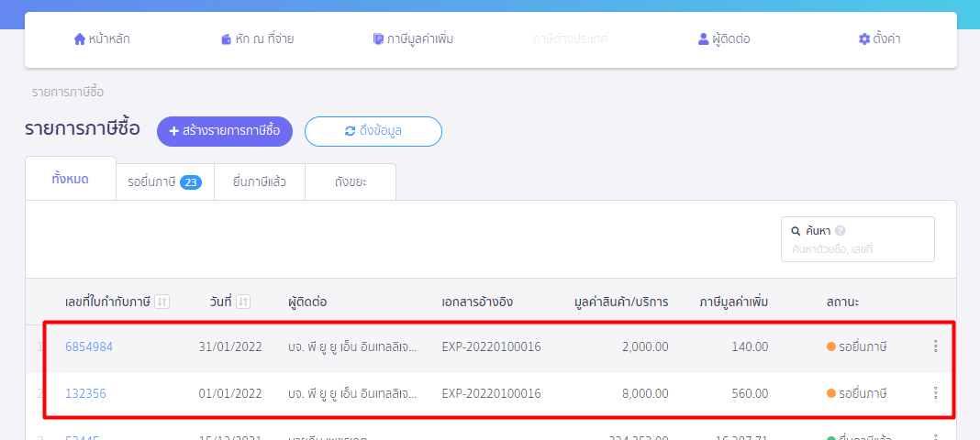Open more options for invoice 132356
Viewport: 980px width, 440px height.
point(935,393)
